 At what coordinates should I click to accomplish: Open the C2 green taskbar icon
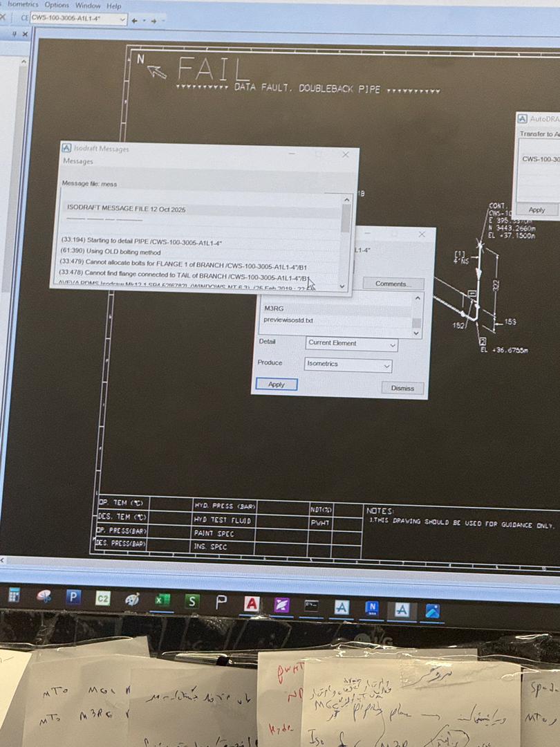click(x=102, y=599)
